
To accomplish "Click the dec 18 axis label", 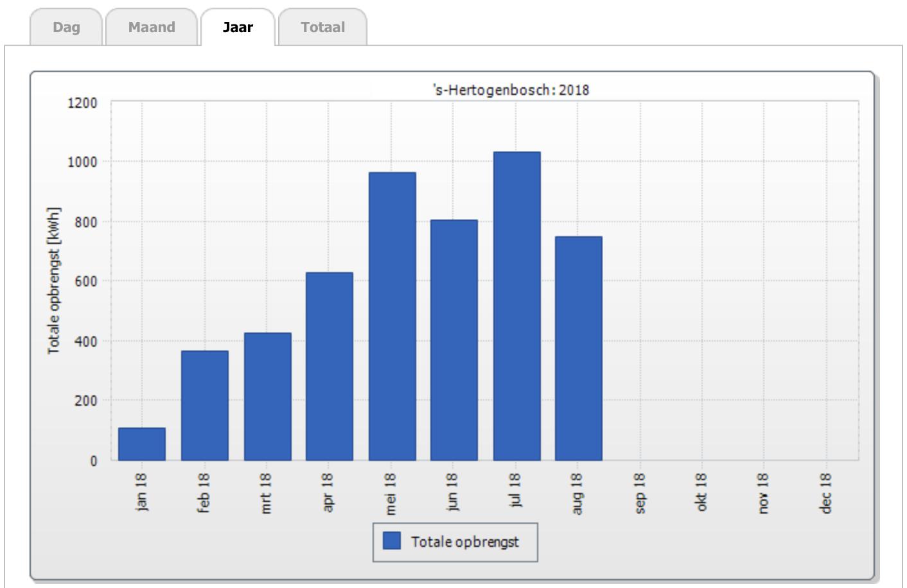I will click(x=827, y=490).
